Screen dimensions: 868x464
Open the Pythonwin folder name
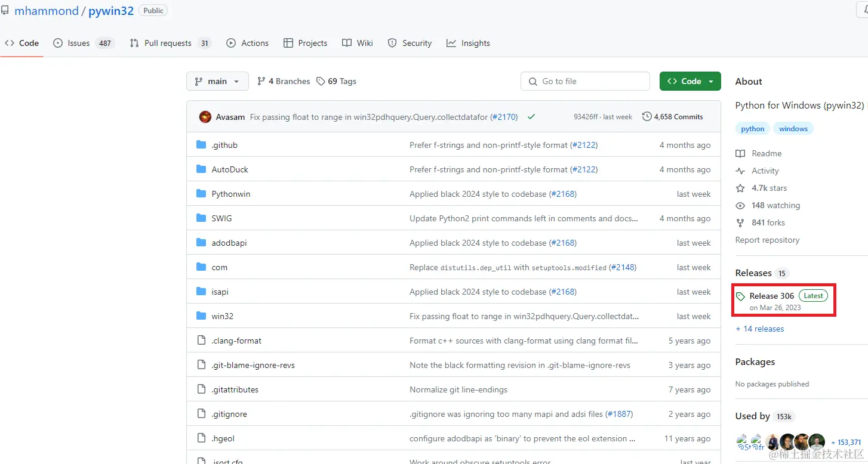pos(231,194)
